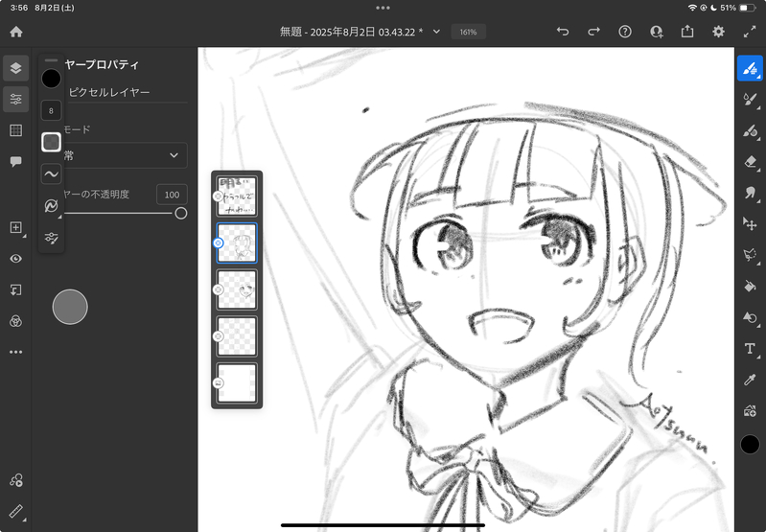This screenshot has width=766, height=532.
Task: Open the brush color chip in tool options
Action: (52, 79)
